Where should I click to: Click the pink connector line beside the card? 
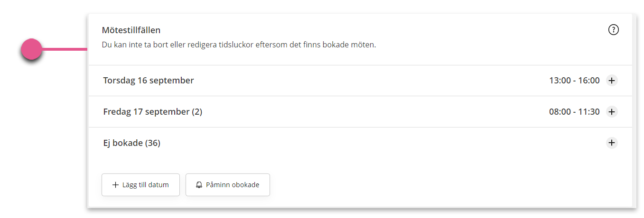(x=65, y=49)
